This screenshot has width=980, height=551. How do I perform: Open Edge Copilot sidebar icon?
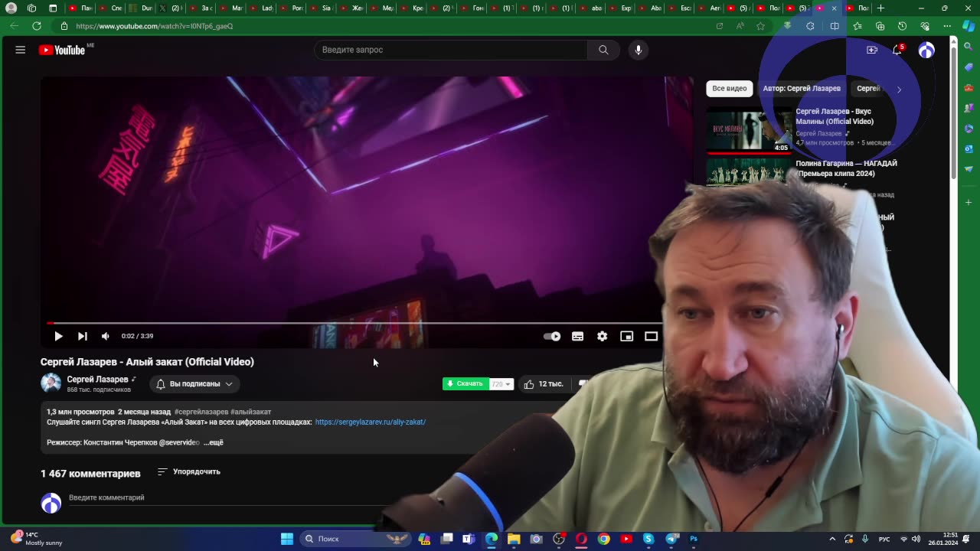tap(969, 26)
